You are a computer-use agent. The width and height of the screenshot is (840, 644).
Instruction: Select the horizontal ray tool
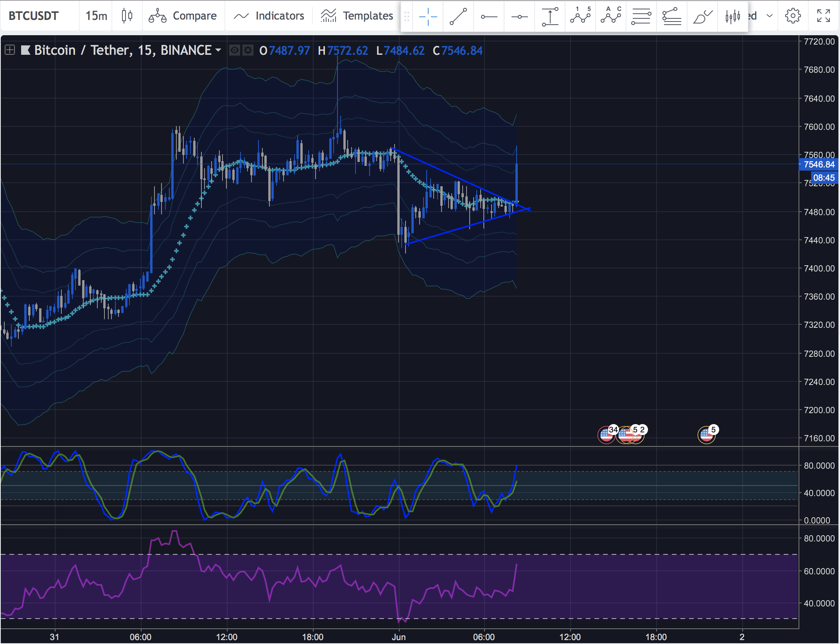tap(489, 16)
